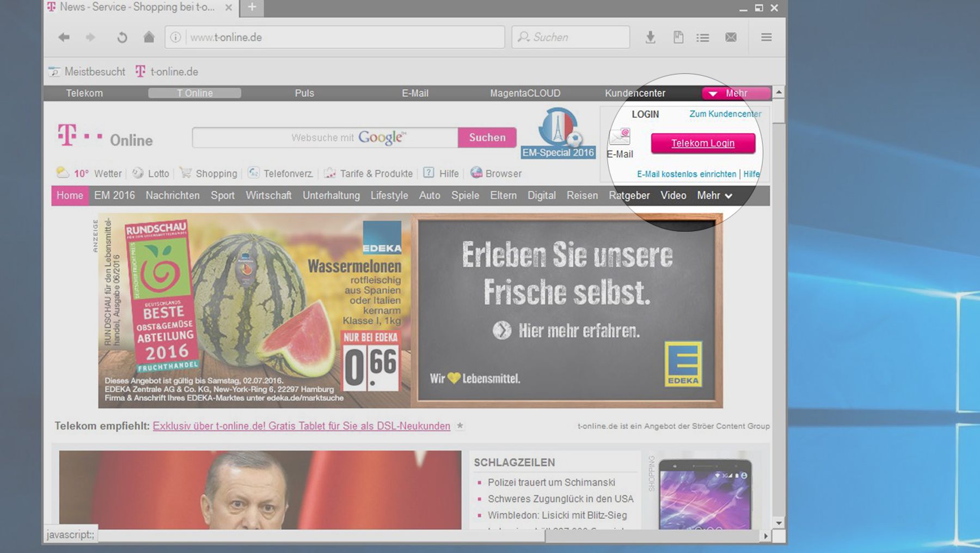The image size is (980, 553).
Task: Open Tarife & Produkte
Action: (369, 173)
